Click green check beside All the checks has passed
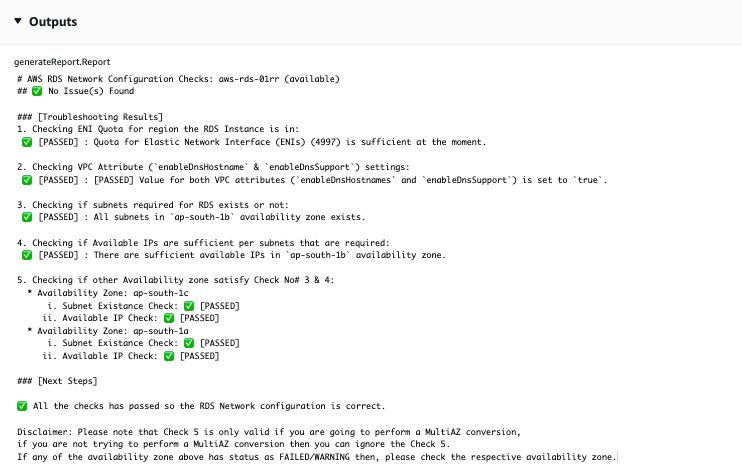 (x=22, y=406)
